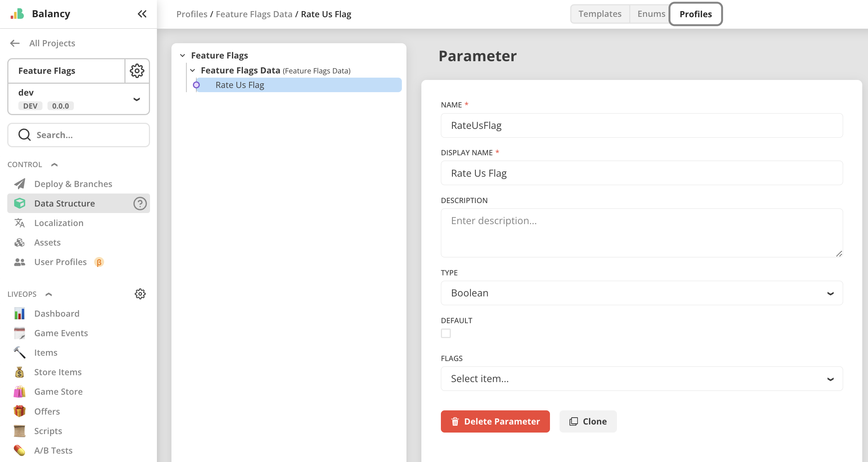868x462 pixels.
Task: Expand the Feature Flags tree item
Action: (183, 55)
